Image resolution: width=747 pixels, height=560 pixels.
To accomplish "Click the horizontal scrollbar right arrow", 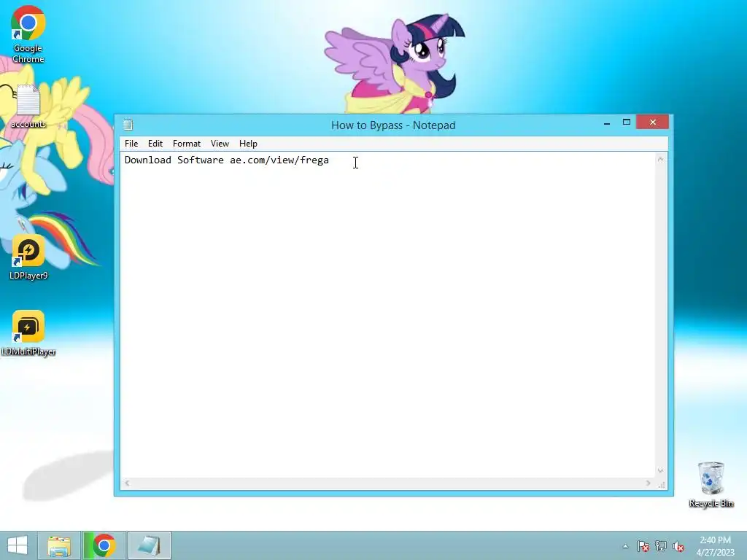I will coord(648,483).
